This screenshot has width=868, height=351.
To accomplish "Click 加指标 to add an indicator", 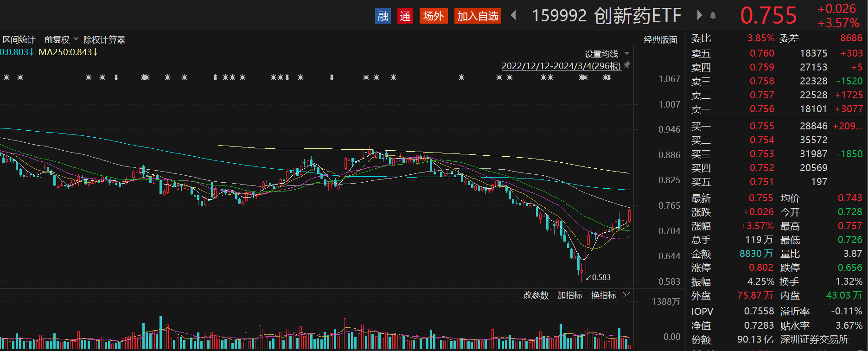I will click(569, 295).
